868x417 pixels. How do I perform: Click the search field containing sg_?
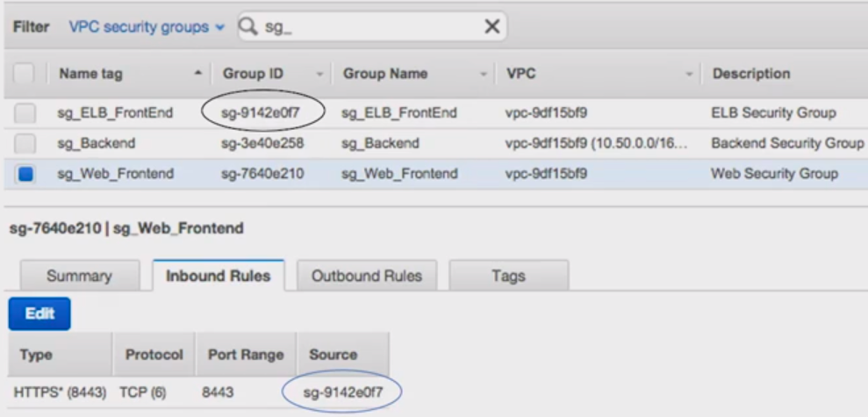[x=372, y=26]
